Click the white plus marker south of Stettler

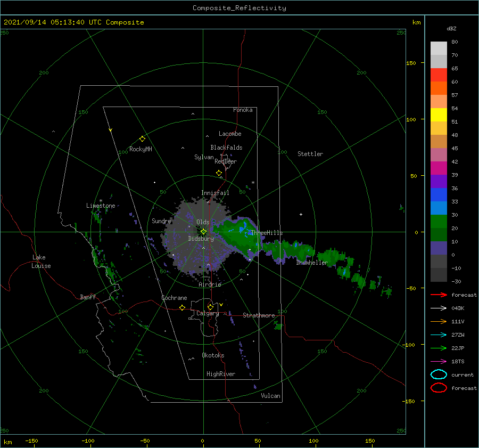301,214
